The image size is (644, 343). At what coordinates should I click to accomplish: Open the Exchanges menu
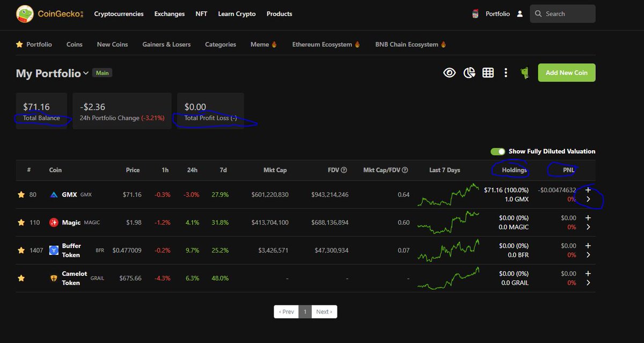[169, 14]
